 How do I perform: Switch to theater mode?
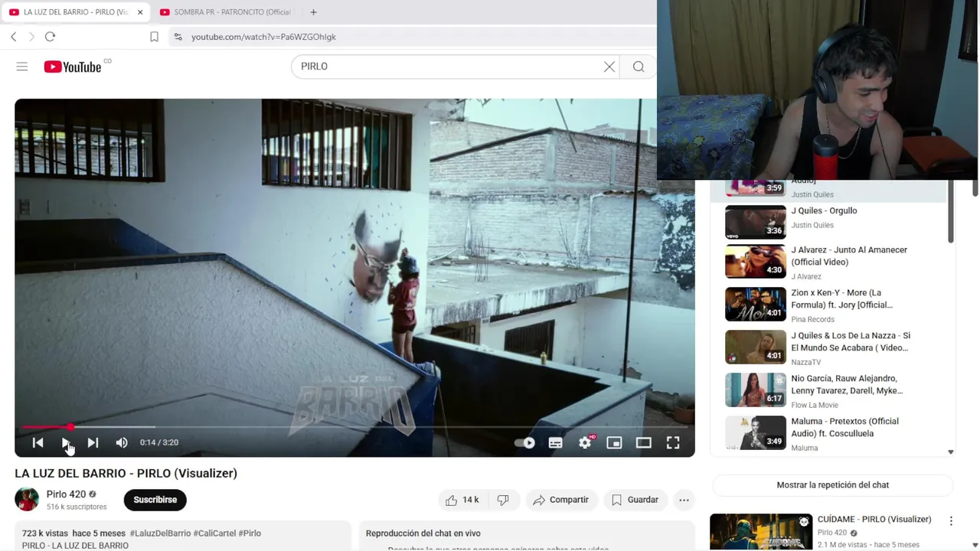[643, 442]
